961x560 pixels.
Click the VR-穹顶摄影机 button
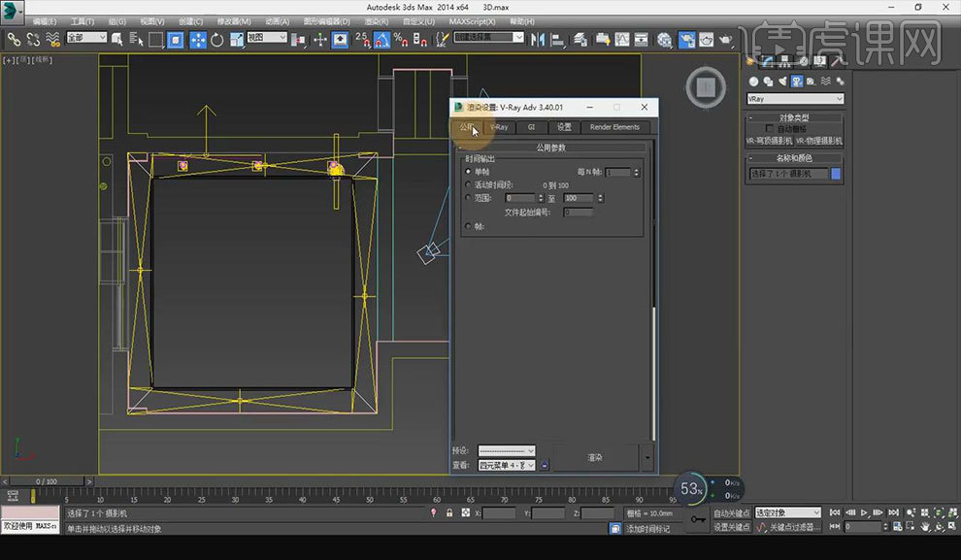[769, 141]
